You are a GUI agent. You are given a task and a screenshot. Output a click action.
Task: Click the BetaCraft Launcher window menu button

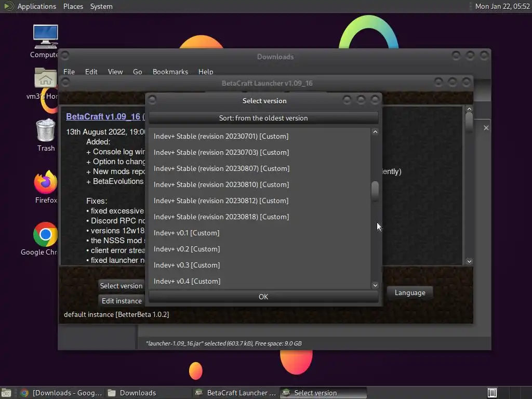coord(65,82)
